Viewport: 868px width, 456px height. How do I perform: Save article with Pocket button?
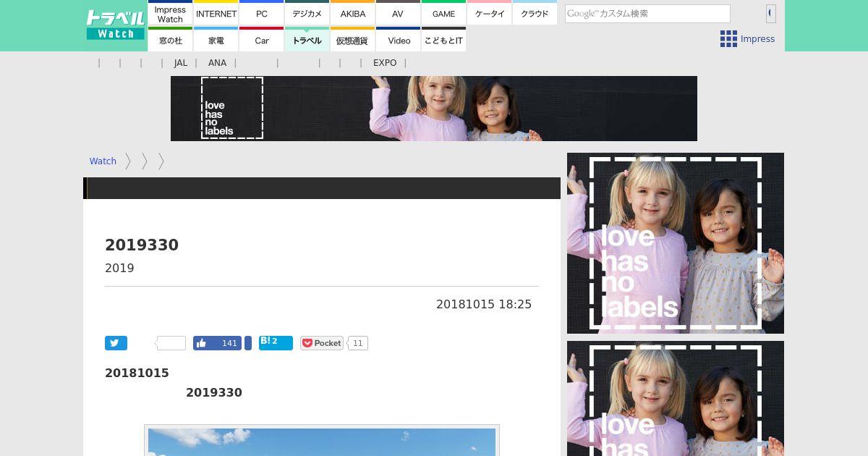pos(322,343)
